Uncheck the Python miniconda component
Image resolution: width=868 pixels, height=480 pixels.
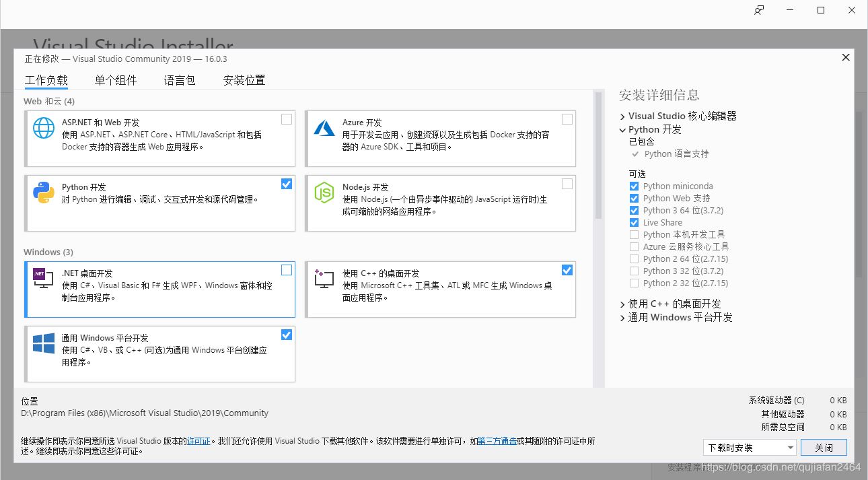pos(633,186)
